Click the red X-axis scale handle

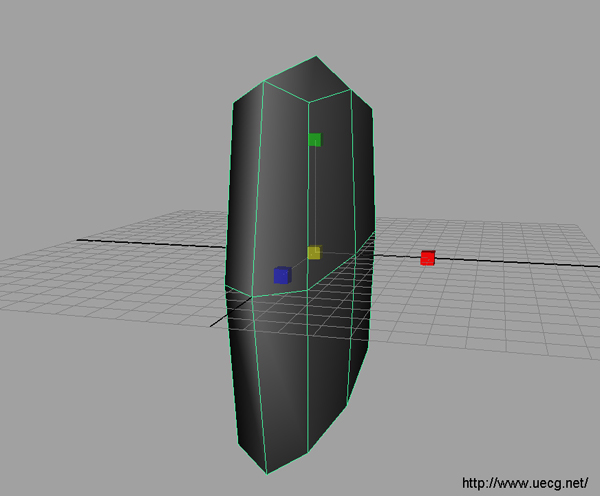(x=428, y=258)
